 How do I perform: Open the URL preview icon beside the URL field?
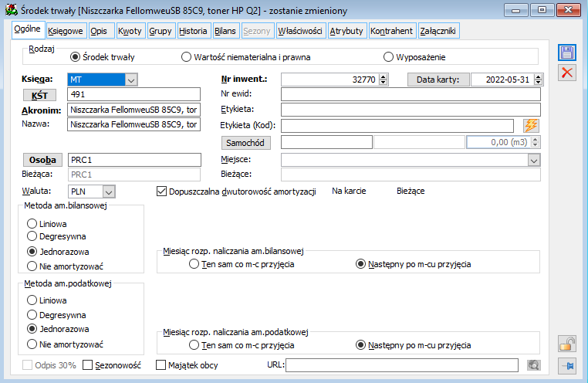[x=534, y=365]
